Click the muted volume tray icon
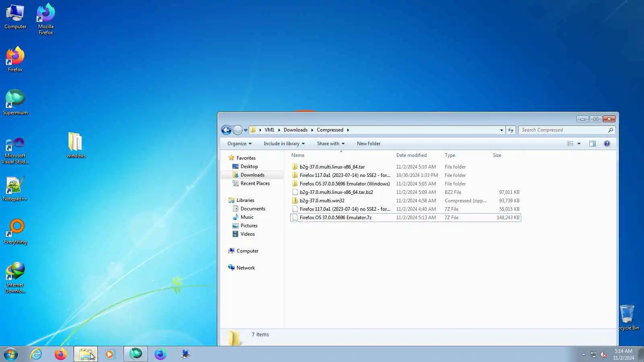This screenshot has width=644, height=362. point(603,354)
